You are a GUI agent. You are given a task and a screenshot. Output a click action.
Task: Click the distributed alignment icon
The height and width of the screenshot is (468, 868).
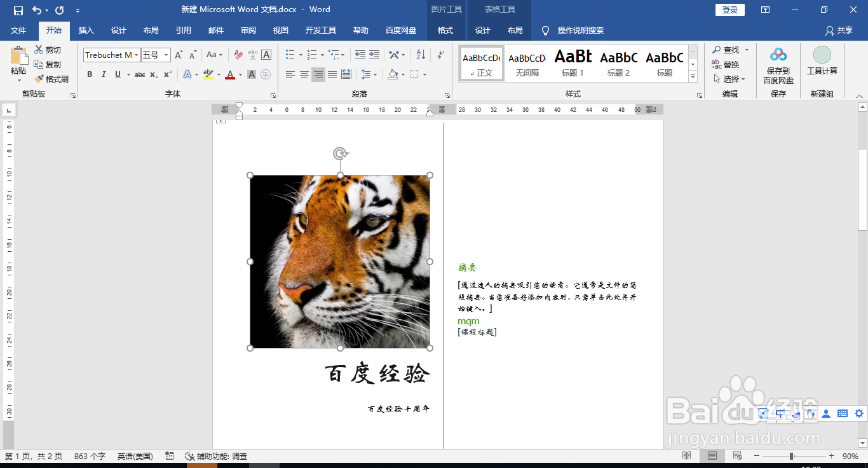pos(346,74)
